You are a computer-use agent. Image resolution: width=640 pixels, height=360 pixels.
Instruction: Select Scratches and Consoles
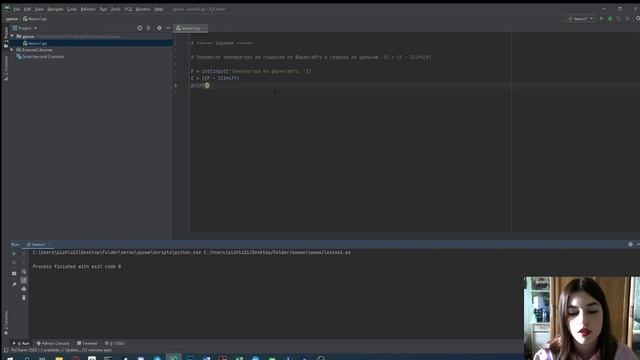40,57
